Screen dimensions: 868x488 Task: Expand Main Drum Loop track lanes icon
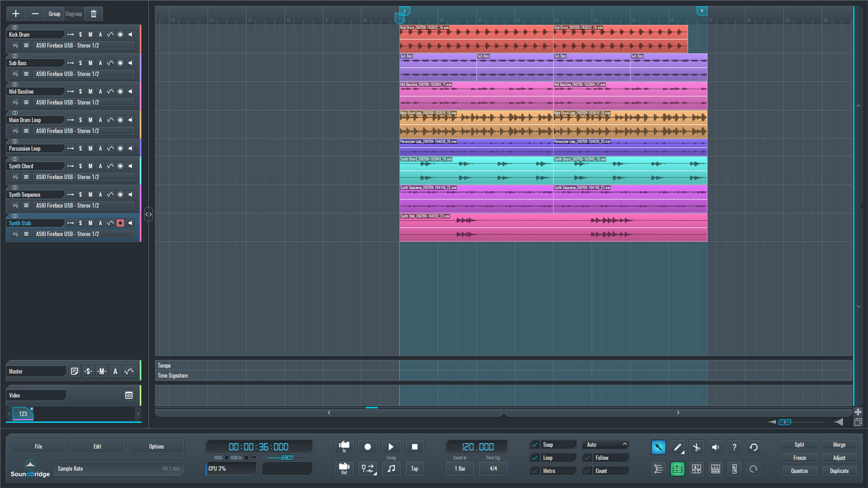pyautogui.click(x=26, y=131)
